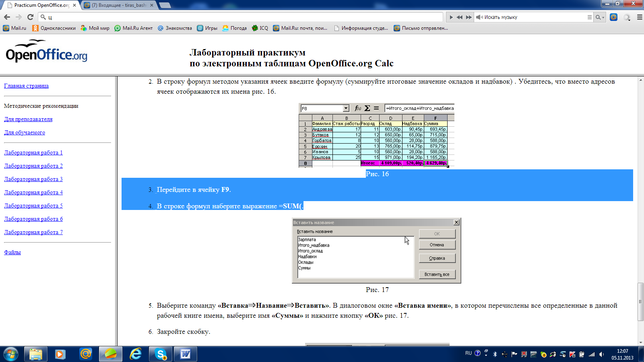Screen dimensions: 644x362
Task: Open the Письмо отправлен... bookmark
Action: click(421, 28)
